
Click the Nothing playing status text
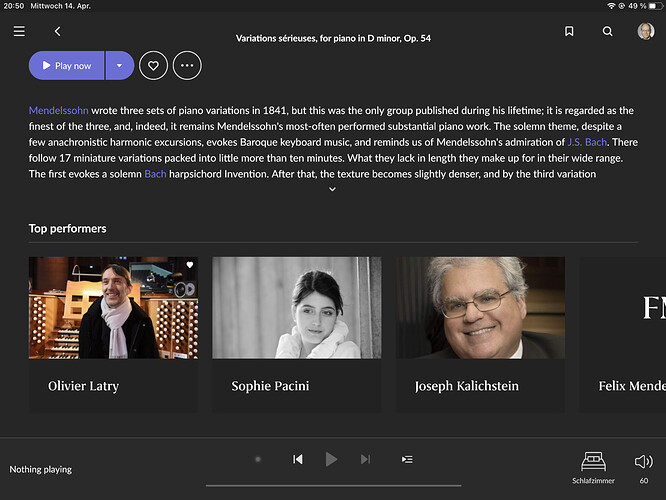(x=41, y=469)
